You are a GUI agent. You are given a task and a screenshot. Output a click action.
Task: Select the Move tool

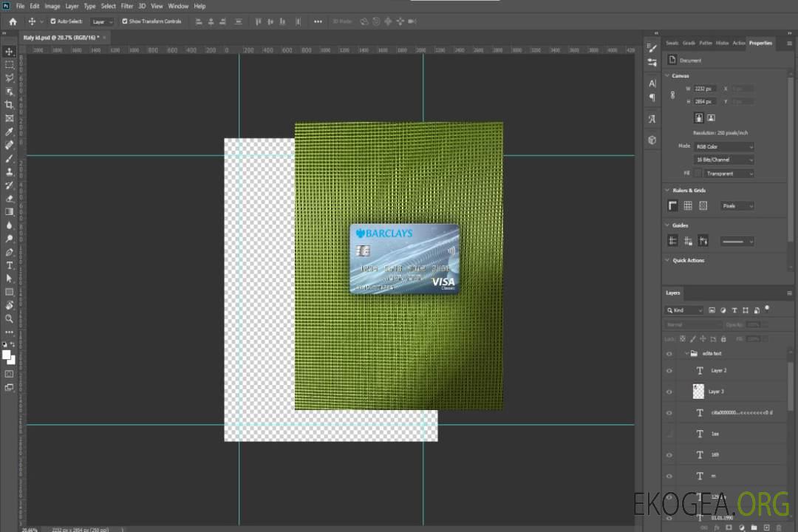[10, 51]
